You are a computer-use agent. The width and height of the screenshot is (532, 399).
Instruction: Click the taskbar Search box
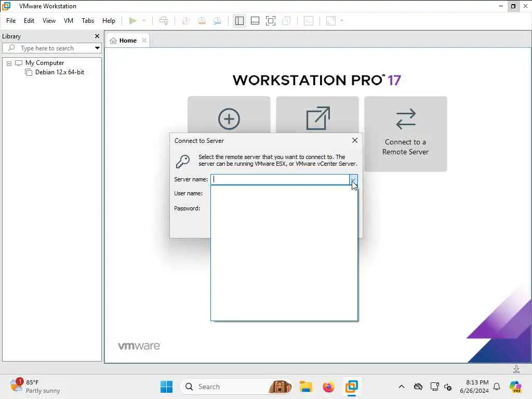click(236, 387)
